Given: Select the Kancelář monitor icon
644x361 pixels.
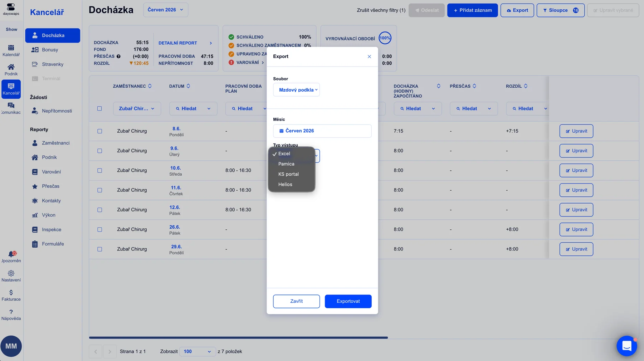Looking at the screenshot, I should [11, 89].
